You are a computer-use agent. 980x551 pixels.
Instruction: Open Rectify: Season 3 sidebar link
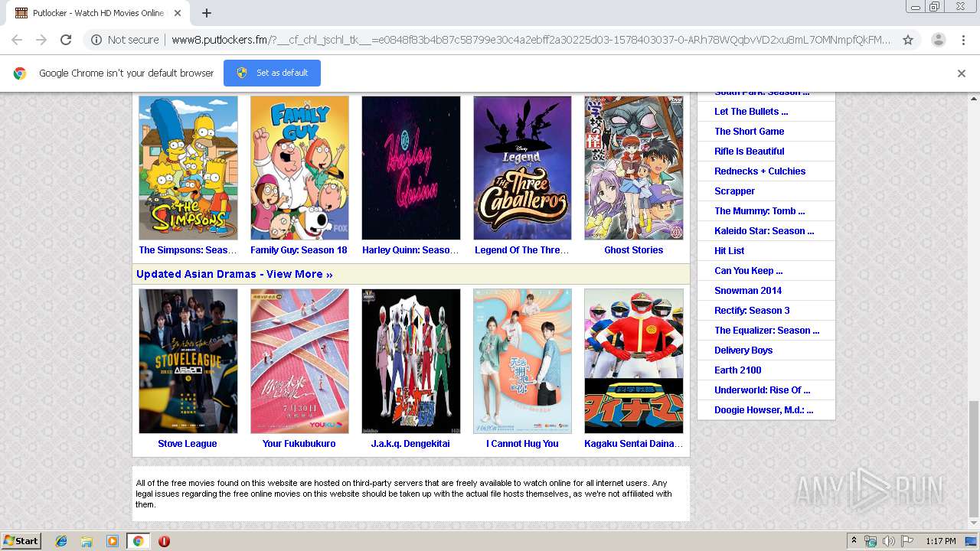tap(752, 311)
